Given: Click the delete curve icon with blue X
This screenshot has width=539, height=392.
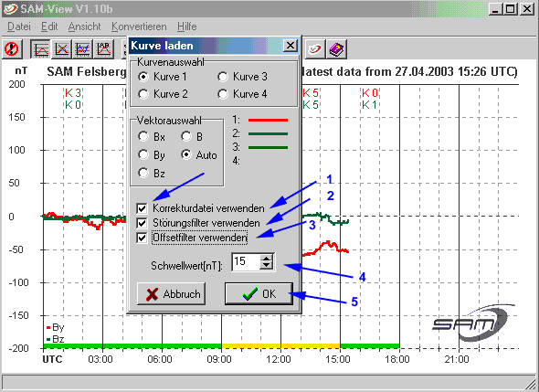Looking at the screenshot, I should (62, 48).
